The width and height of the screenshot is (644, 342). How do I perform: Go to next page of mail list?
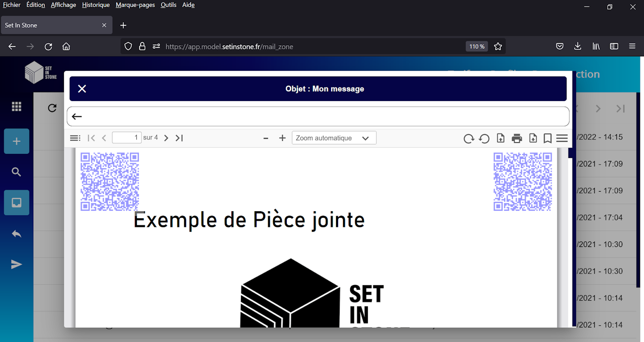[x=598, y=109]
